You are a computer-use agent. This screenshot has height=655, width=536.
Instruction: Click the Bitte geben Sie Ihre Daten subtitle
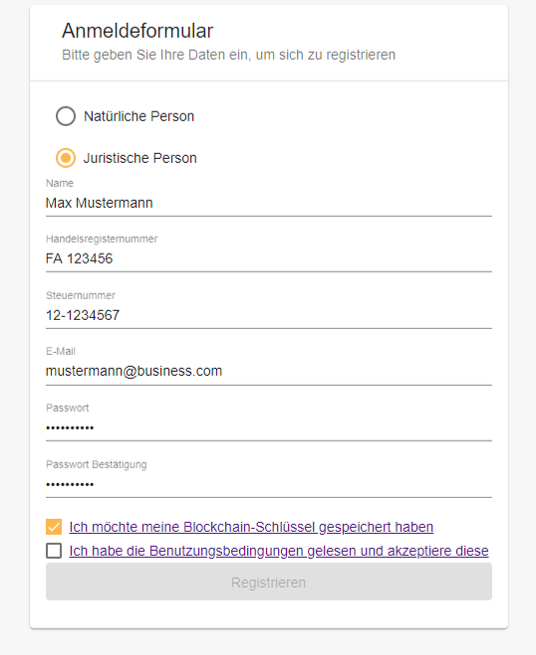[229, 55]
